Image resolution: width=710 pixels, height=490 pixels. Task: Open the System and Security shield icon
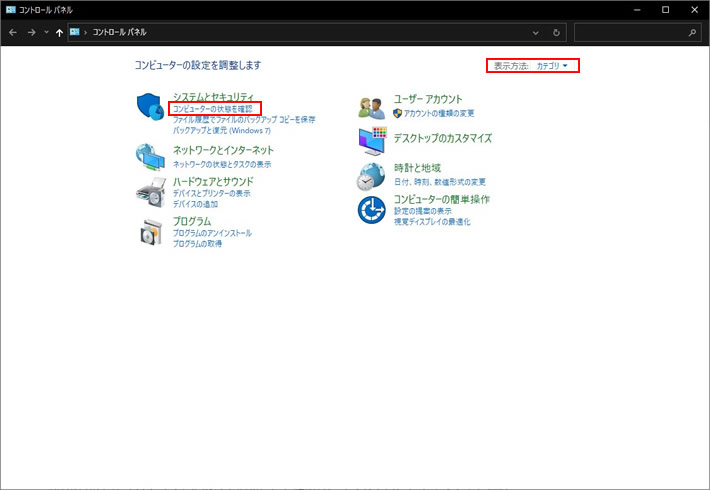click(x=150, y=107)
